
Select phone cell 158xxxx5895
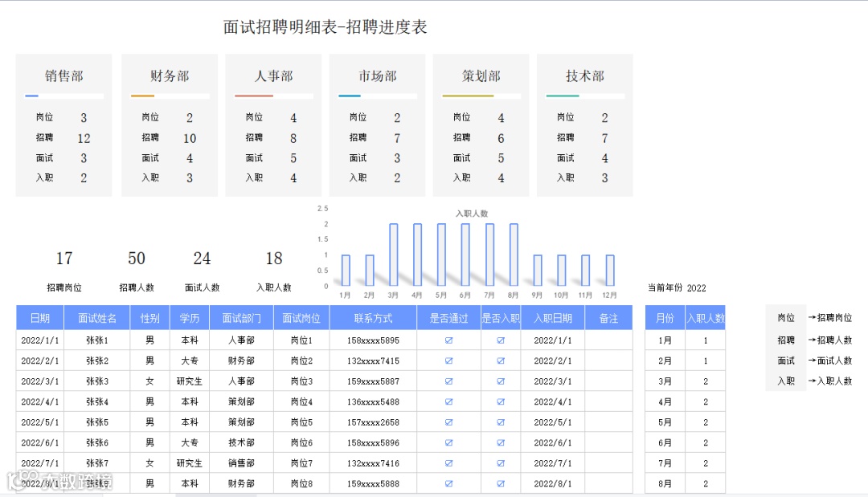click(x=373, y=340)
